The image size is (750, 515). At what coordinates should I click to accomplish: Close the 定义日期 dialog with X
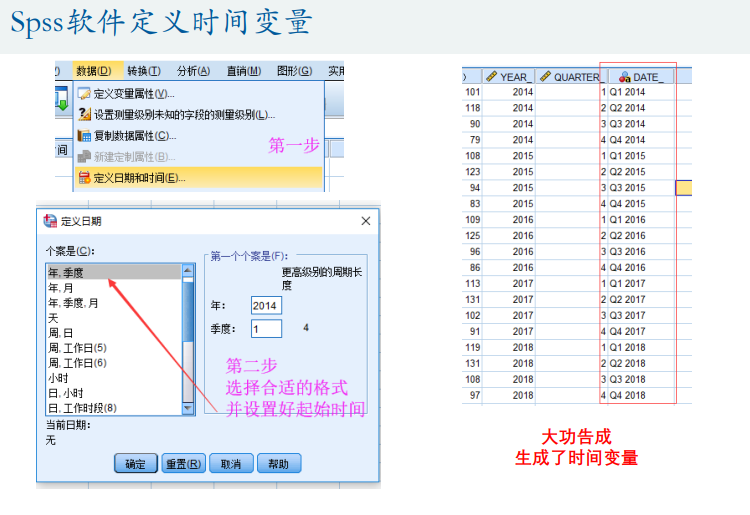(x=365, y=221)
